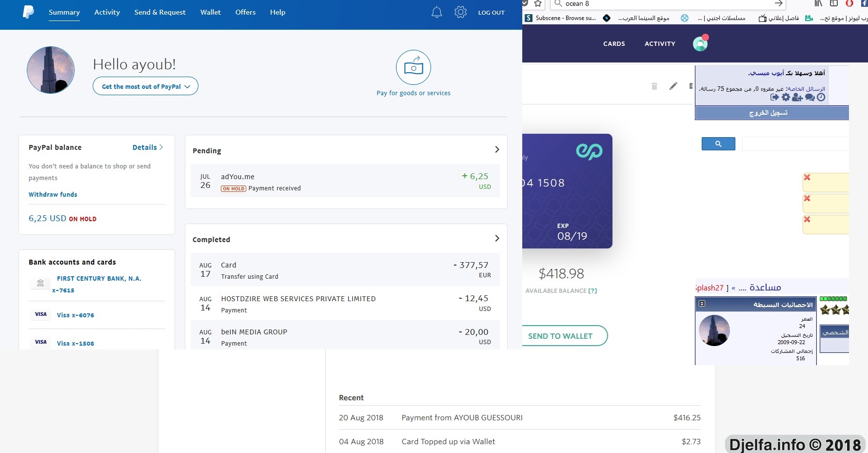Screen dimensions: 868x453
Task: Click the go arrow in the browser search bar
Action: tap(779, 3)
